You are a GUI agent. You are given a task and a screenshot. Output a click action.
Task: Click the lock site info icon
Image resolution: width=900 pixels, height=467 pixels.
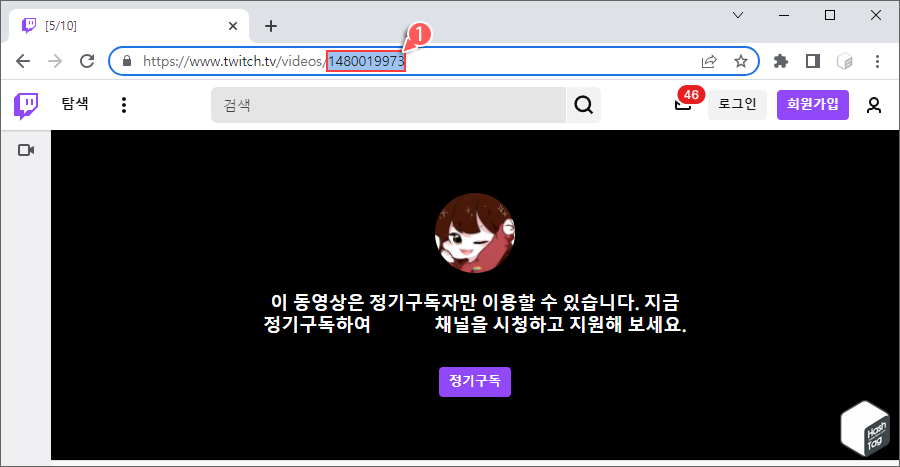(x=127, y=61)
